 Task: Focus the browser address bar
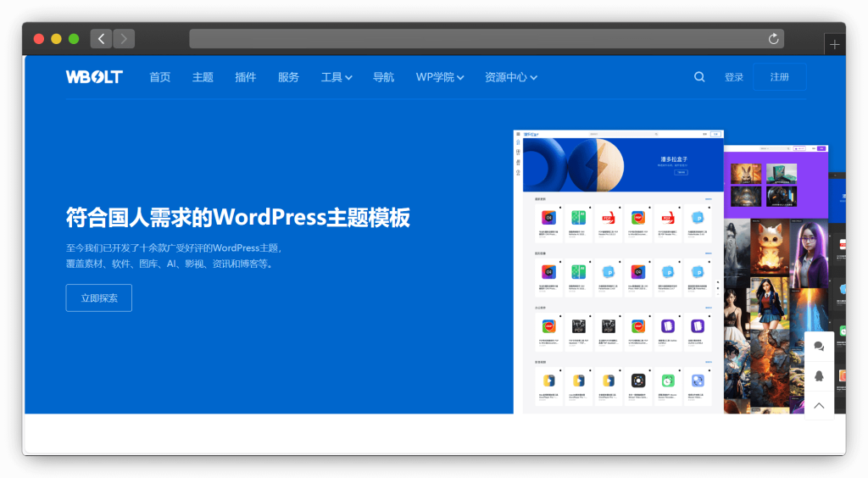pos(486,39)
